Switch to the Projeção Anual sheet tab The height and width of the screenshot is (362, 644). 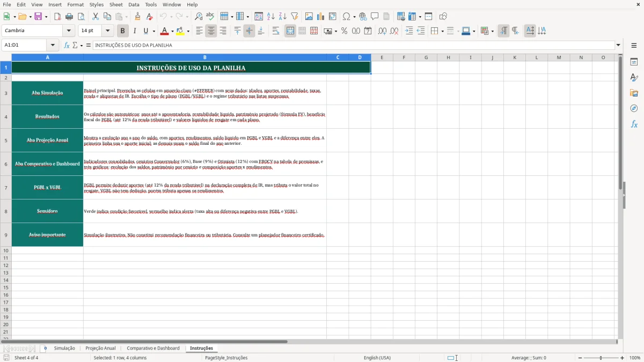point(100,349)
